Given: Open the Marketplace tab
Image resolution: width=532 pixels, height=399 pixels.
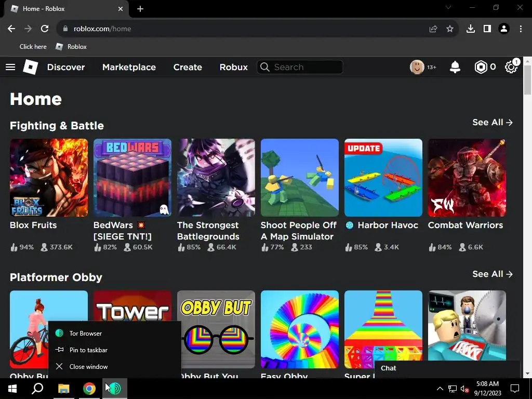Looking at the screenshot, I should [x=129, y=67].
